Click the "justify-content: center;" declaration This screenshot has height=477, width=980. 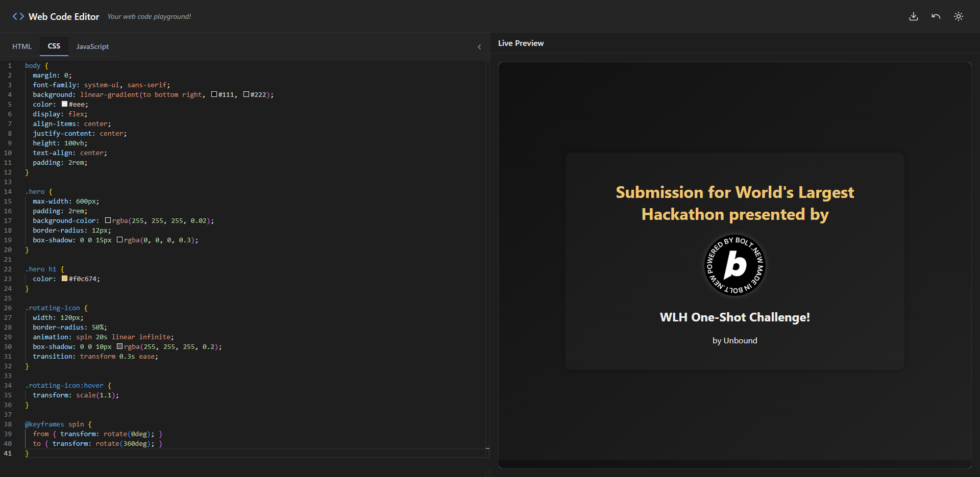coord(80,133)
